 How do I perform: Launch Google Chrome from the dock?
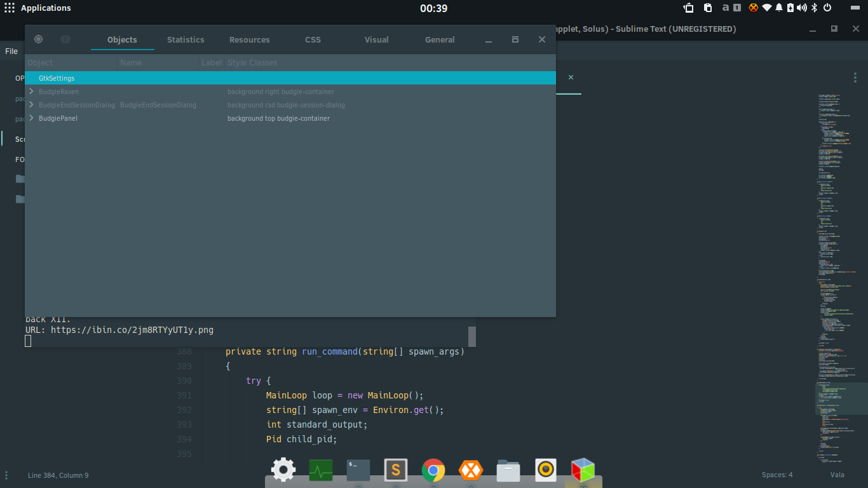[x=433, y=470]
